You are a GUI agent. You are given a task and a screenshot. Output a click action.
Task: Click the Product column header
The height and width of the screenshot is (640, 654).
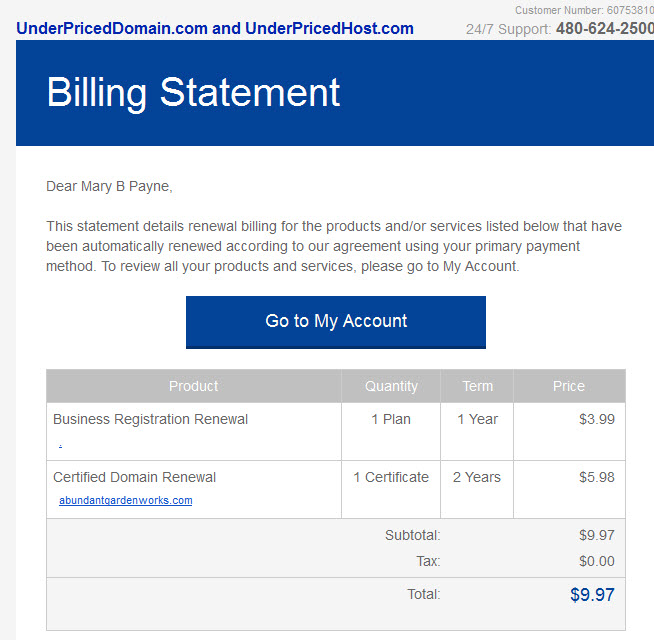194,386
